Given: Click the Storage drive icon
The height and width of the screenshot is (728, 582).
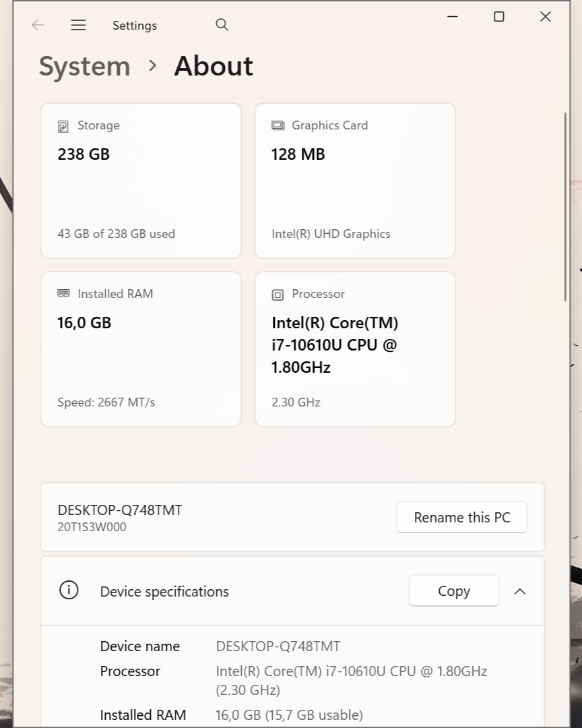Looking at the screenshot, I should pyautogui.click(x=63, y=126).
